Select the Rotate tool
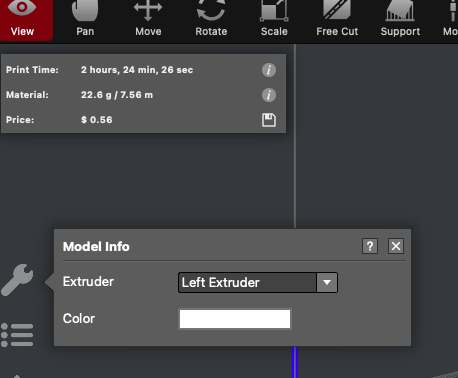This screenshot has width=458, height=378. [211, 19]
